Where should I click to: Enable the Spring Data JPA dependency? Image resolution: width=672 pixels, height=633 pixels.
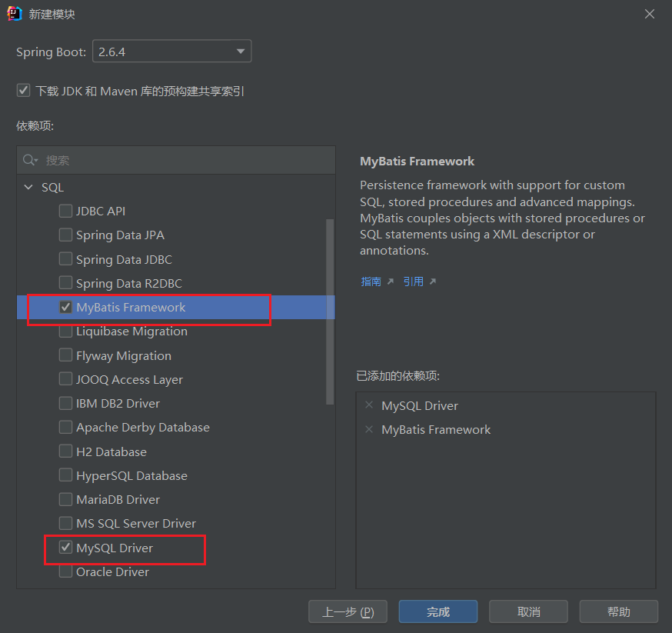click(65, 235)
